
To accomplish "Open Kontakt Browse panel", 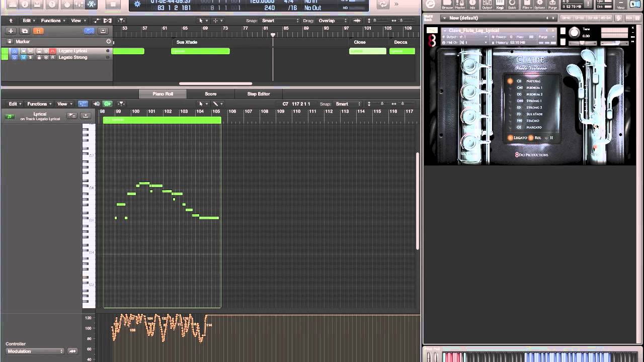I will point(447,5).
